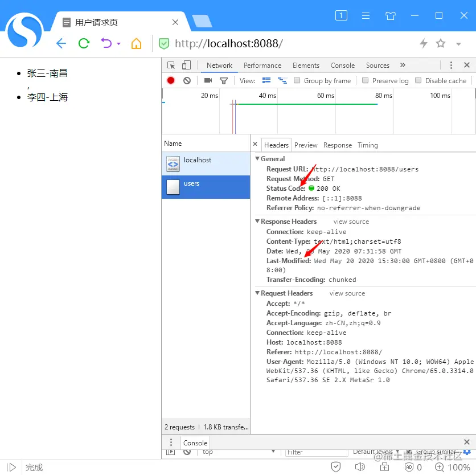Click the purple undo restore icon

tap(106, 43)
